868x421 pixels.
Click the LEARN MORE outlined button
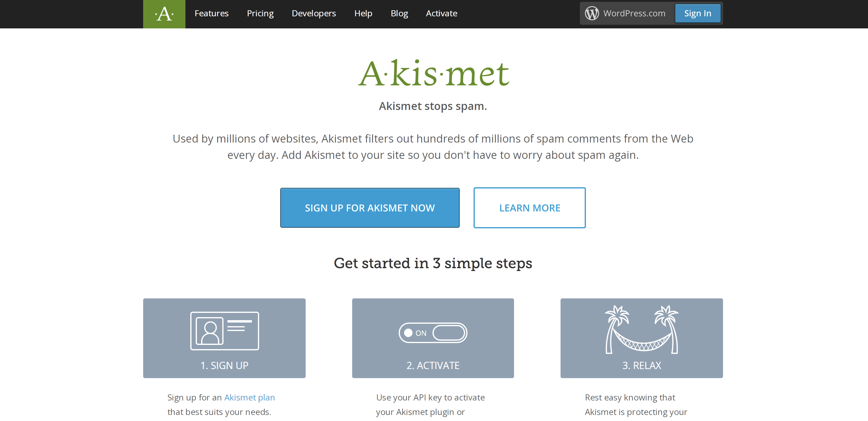pos(529,208)
